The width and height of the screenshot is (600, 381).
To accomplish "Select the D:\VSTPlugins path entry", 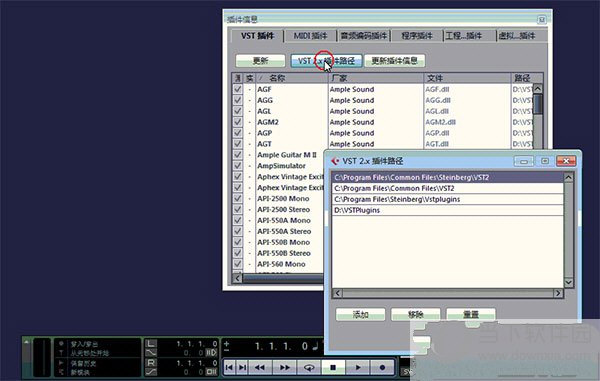I will pos(447,210).
